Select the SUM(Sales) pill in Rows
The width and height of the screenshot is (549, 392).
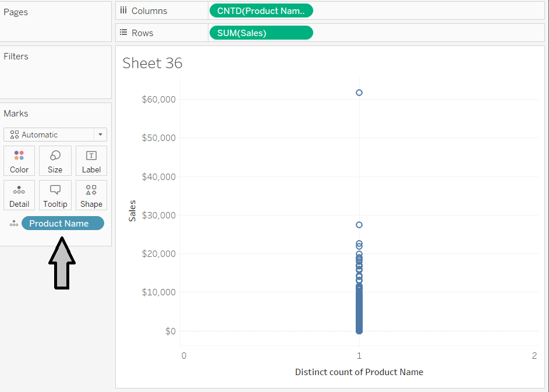pos(261,33)
